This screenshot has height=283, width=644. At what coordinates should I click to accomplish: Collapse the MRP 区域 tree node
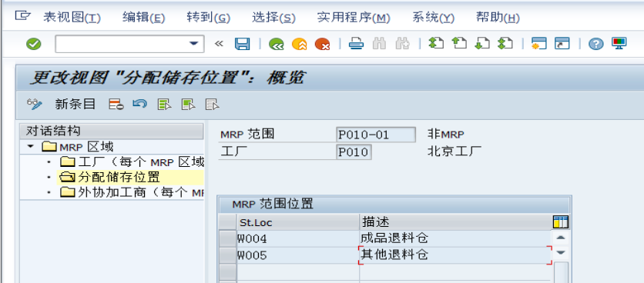tap(30, 146)
